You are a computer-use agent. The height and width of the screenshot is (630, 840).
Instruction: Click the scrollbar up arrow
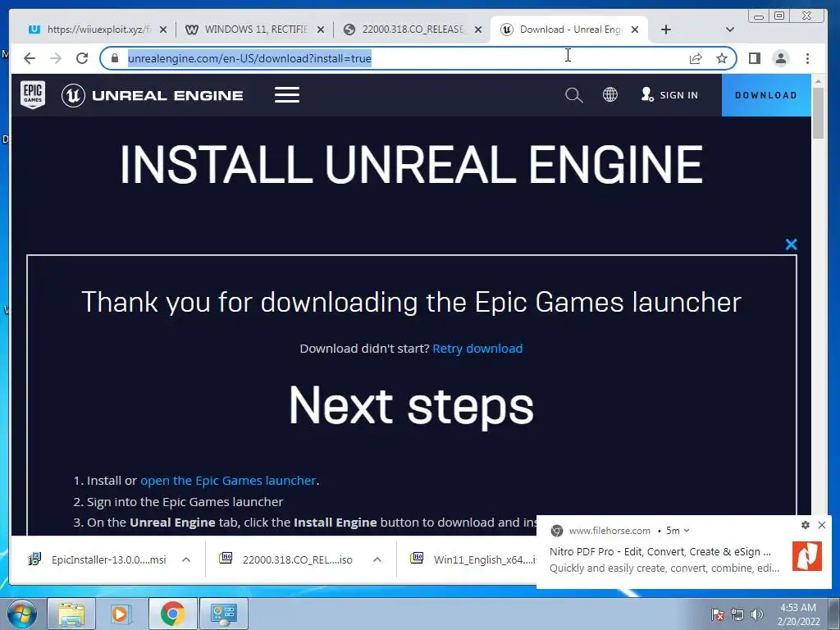(818, 81)
